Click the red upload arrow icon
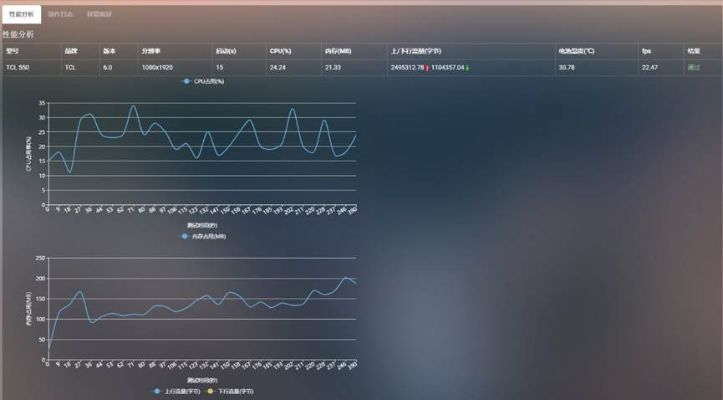Screen dimensions: 723x400 pos(426,68)
